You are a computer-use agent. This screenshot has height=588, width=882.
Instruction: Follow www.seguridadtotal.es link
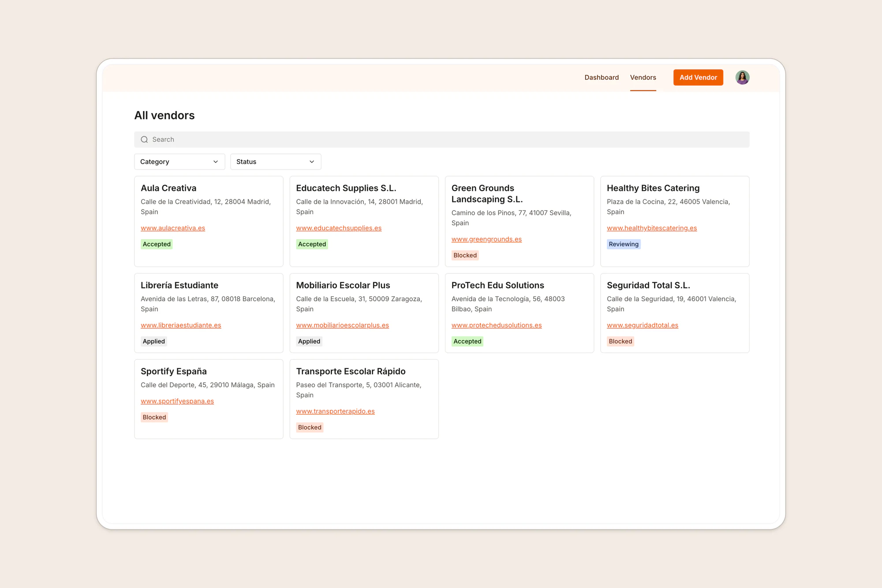[x=643, y=325]
